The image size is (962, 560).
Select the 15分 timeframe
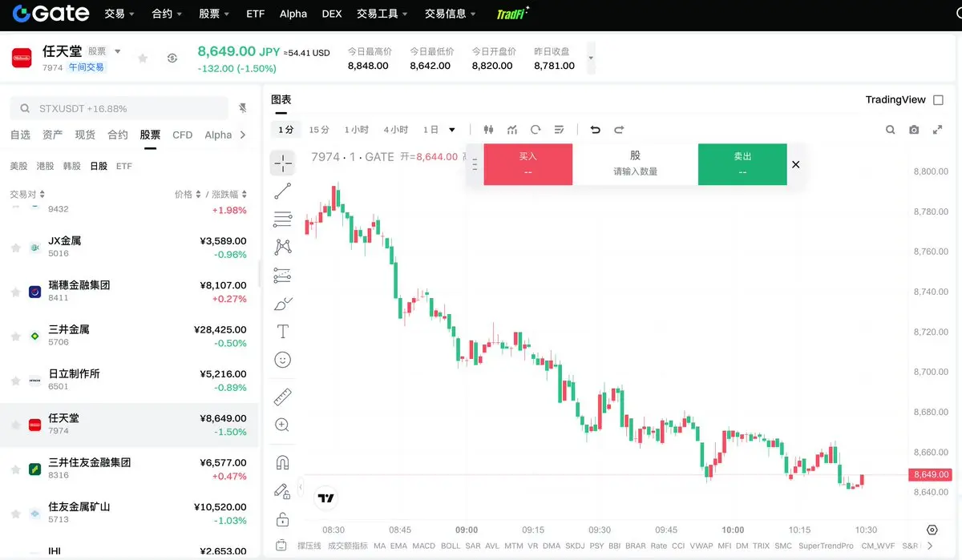click(319, 130)
